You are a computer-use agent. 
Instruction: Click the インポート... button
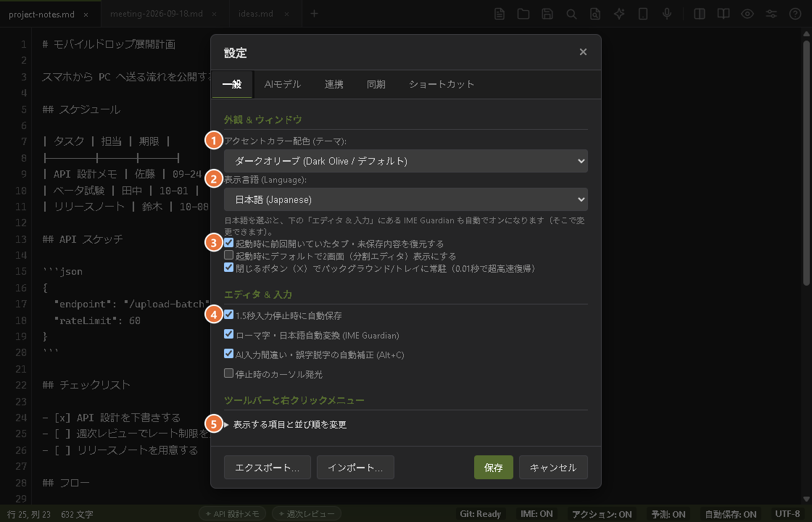(355, 468)
